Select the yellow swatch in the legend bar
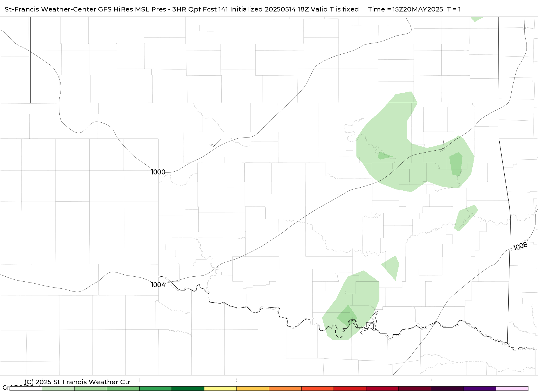The image size is (538, 392). [x=220, y=389]
